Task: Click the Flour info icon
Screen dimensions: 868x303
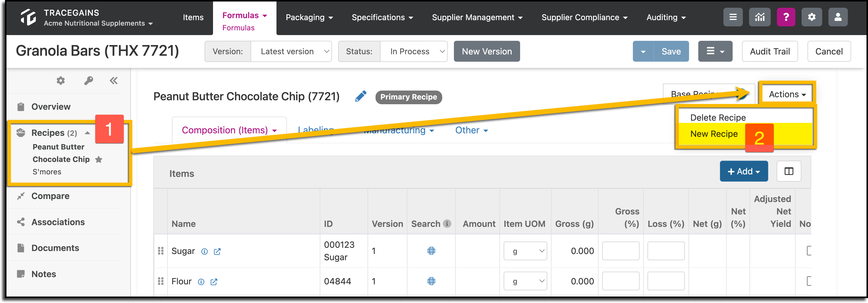Action: point(201,282)
